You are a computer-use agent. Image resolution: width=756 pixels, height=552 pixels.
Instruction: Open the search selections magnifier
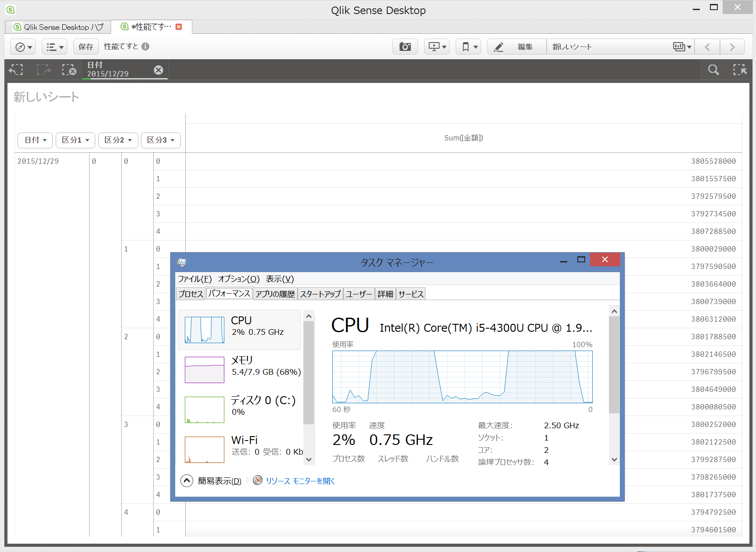pos(713,69)
